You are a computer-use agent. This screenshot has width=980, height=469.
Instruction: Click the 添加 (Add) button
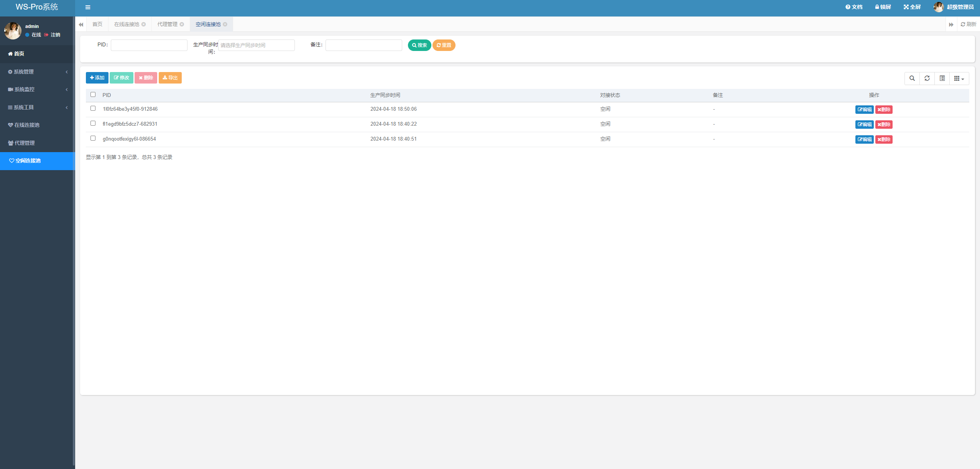(x=97, y=78)
